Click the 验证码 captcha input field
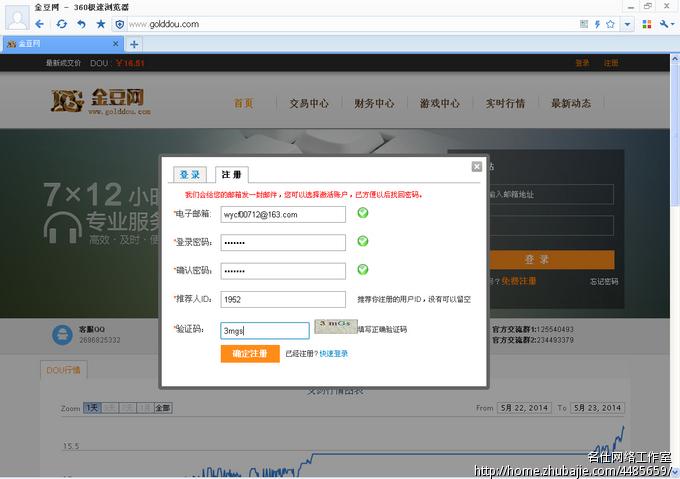This screenshot has width=680, height=479. pyautogui.click(x=265, y=331)
